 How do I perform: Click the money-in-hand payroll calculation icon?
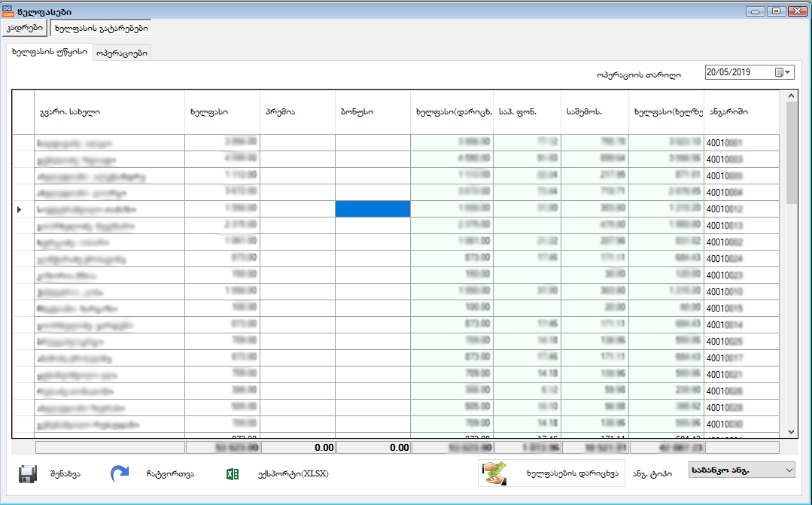coord(494,474)
